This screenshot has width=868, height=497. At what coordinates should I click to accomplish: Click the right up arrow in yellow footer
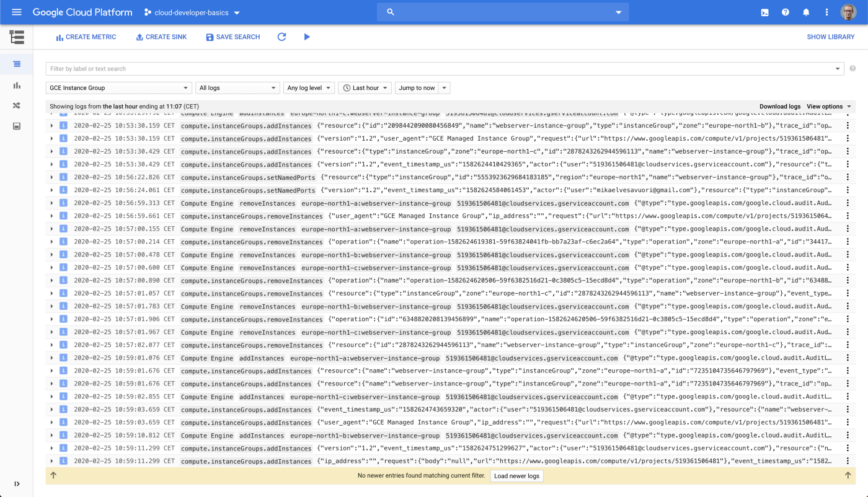848,475
